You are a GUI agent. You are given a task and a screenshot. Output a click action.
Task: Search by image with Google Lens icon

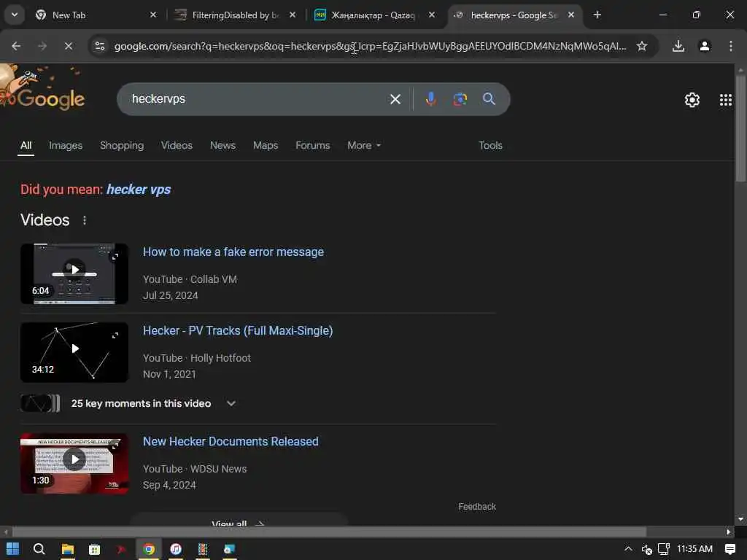460,99
